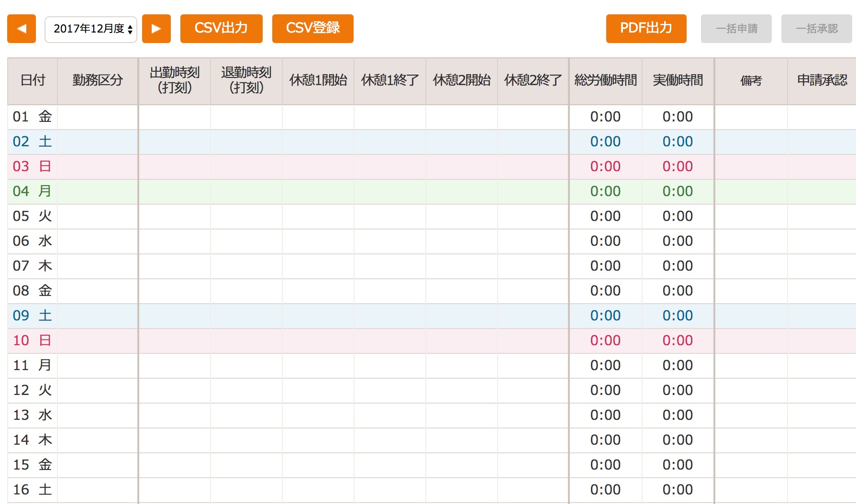Click 退勤時刻 cell for 05 火
This screenshot has width=856, height=504.
tap(246, 217)
